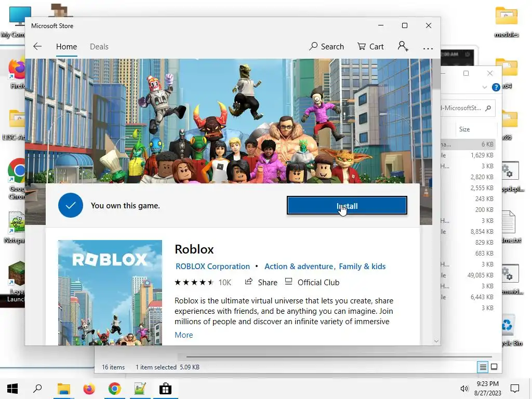Click the Explorer horizontal scrollbar
The height and width of the screenshot is (399, 532).
(x=339, y=356)
